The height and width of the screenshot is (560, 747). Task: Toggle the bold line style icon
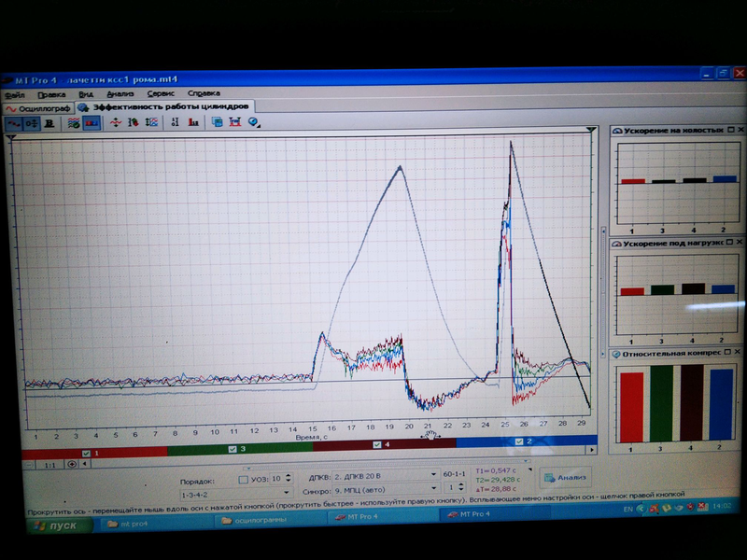[x=49, y=124]
